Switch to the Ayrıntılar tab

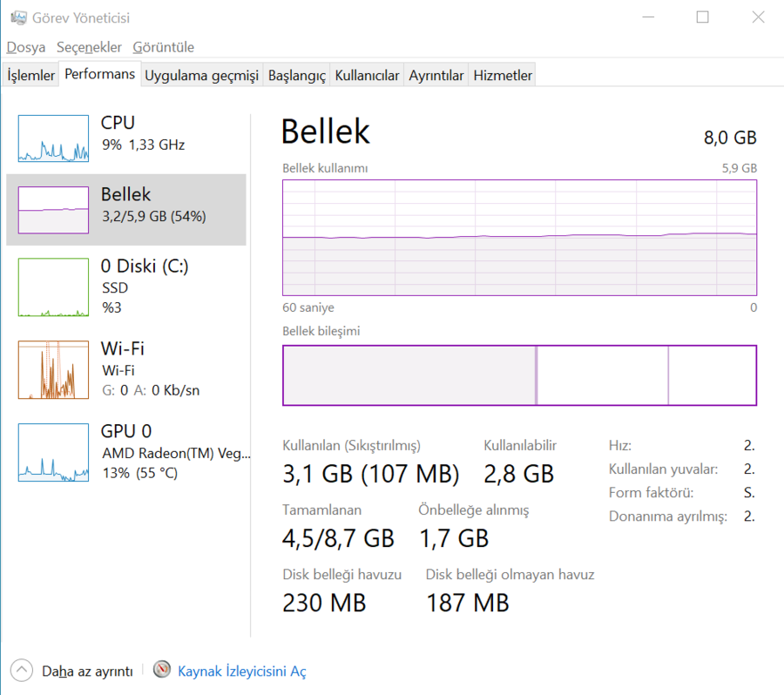coord(436,76)
